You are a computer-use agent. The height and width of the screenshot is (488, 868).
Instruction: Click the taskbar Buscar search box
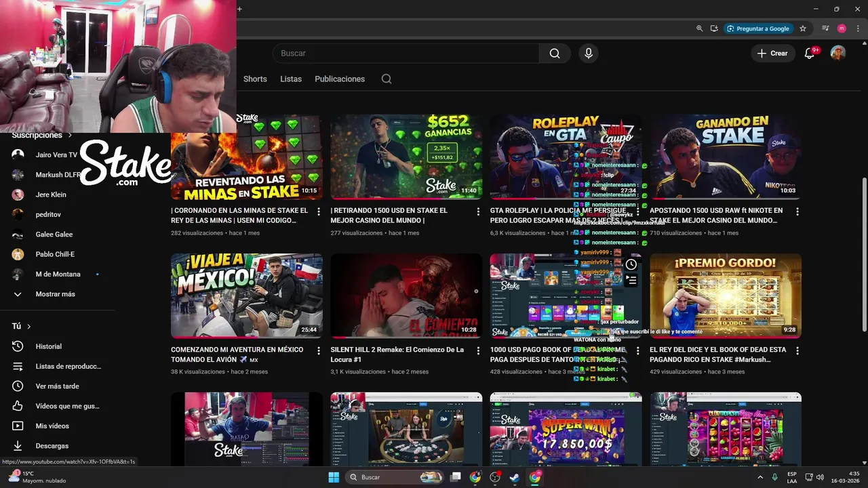[x=396, y=477]
